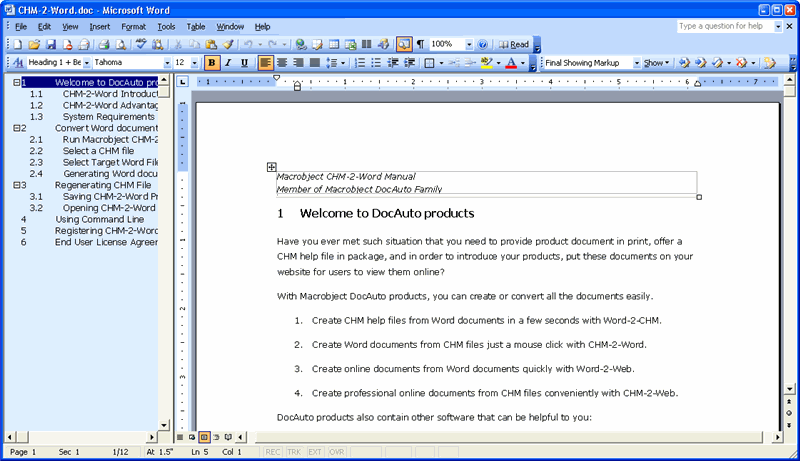Activate the Format Painter brush
The width and height of the screenshot is (800, 461).
228,45
